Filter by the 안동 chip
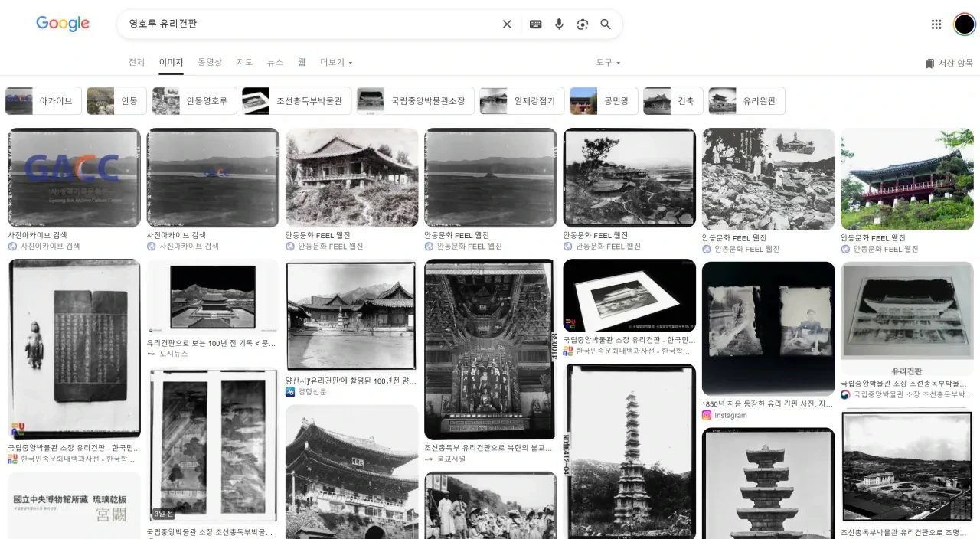Image resolution: width=980 pixels, height=539 pixels. tap(116, 101)
